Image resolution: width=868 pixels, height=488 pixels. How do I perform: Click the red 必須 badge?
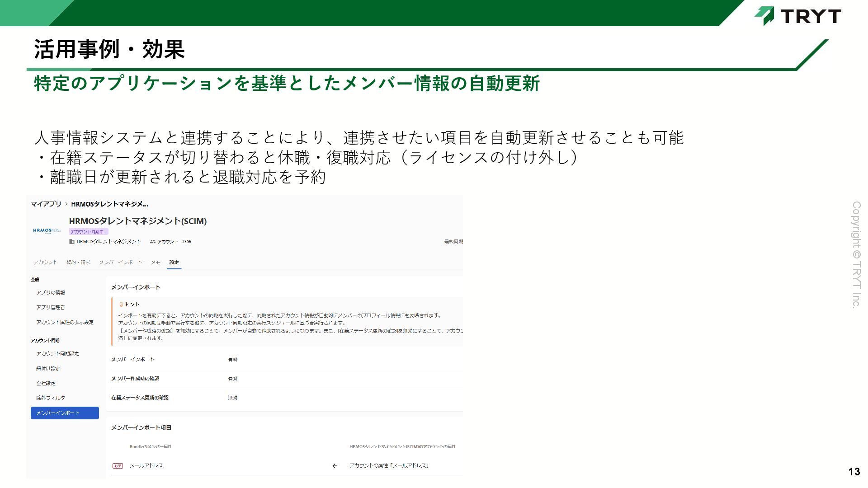[x=118, y=466]
